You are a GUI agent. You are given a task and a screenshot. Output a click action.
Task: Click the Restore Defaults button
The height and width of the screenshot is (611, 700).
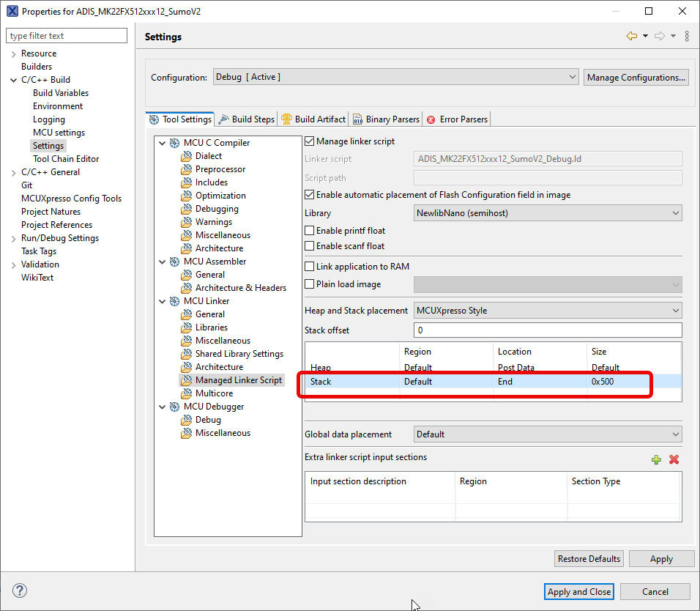pos(589,558)
